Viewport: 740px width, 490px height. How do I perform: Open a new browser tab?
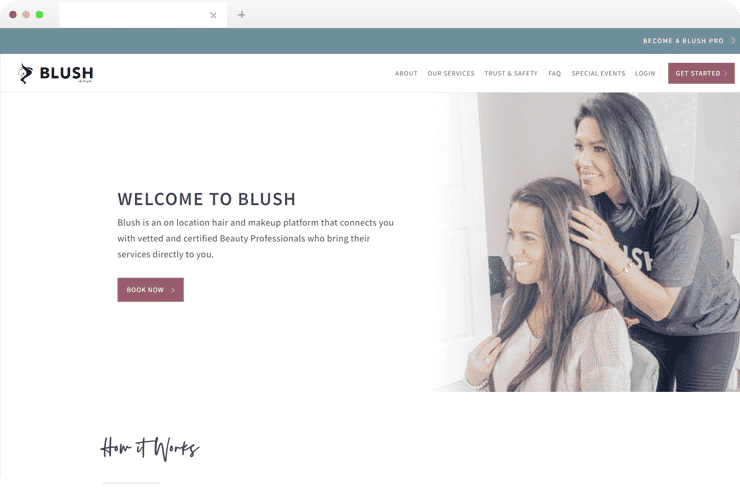242,15
